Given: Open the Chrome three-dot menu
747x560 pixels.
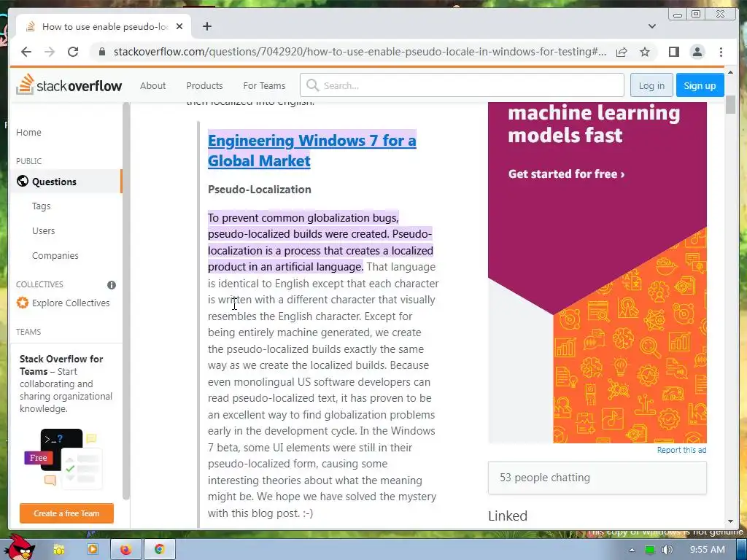Looking at the screenshot, I should pyautogui.click(x=721, y=52).
